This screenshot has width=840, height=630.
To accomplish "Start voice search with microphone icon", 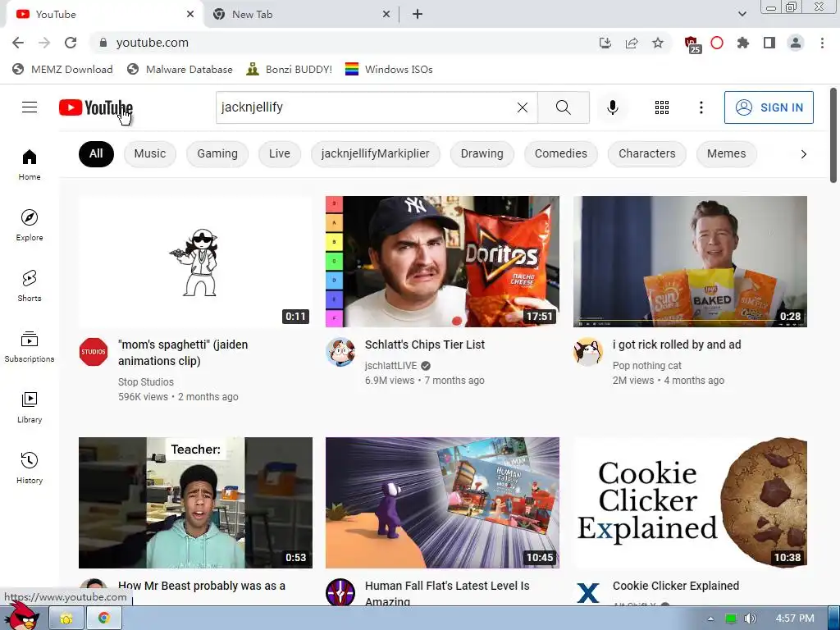I will pos(612,107).
